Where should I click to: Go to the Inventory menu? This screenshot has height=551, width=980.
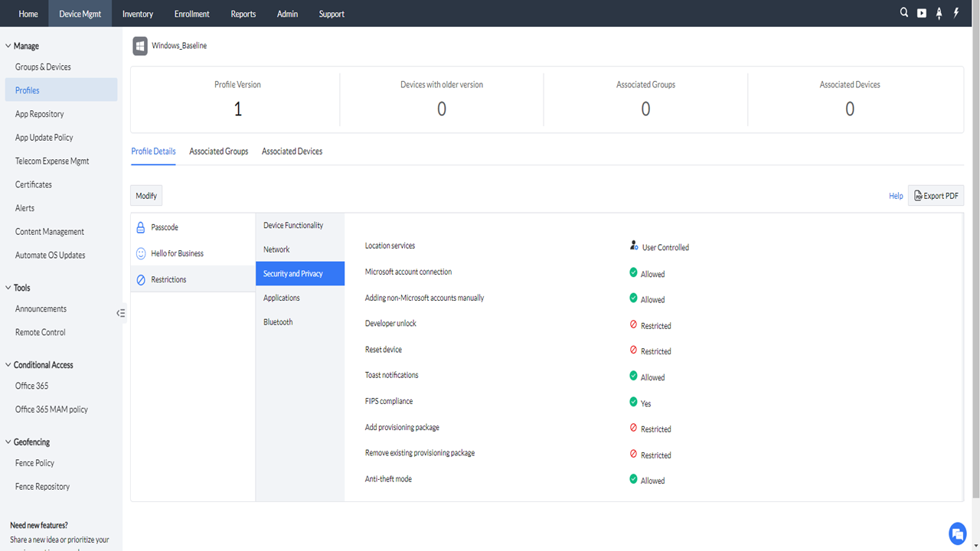(138, 14)
